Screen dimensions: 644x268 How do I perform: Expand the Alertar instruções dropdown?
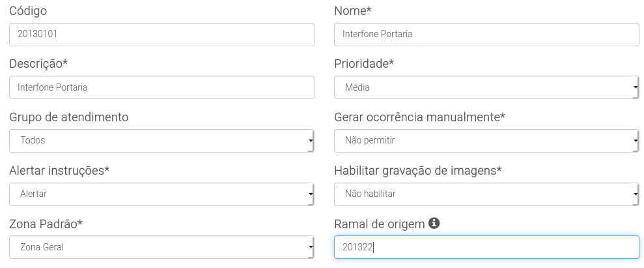coord(161,194)
